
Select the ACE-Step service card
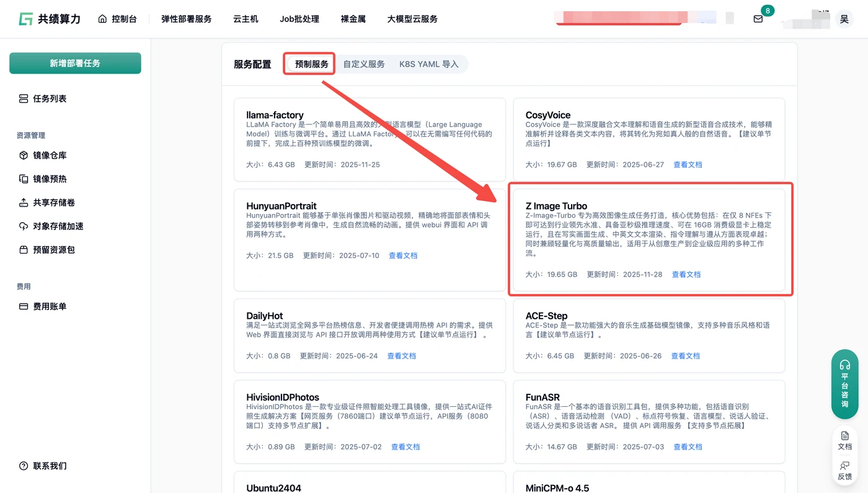[x=649, y=335]
